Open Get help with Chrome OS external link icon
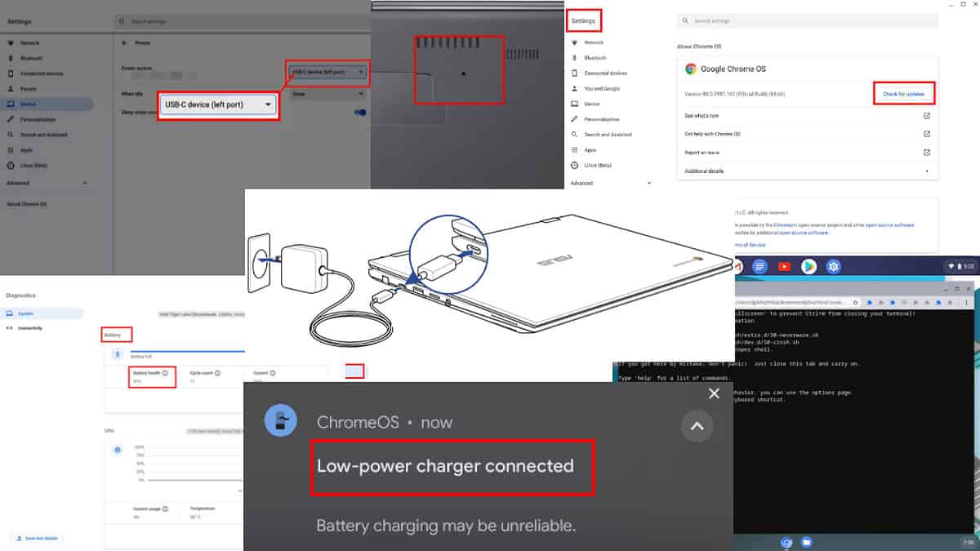 [927, 134]
